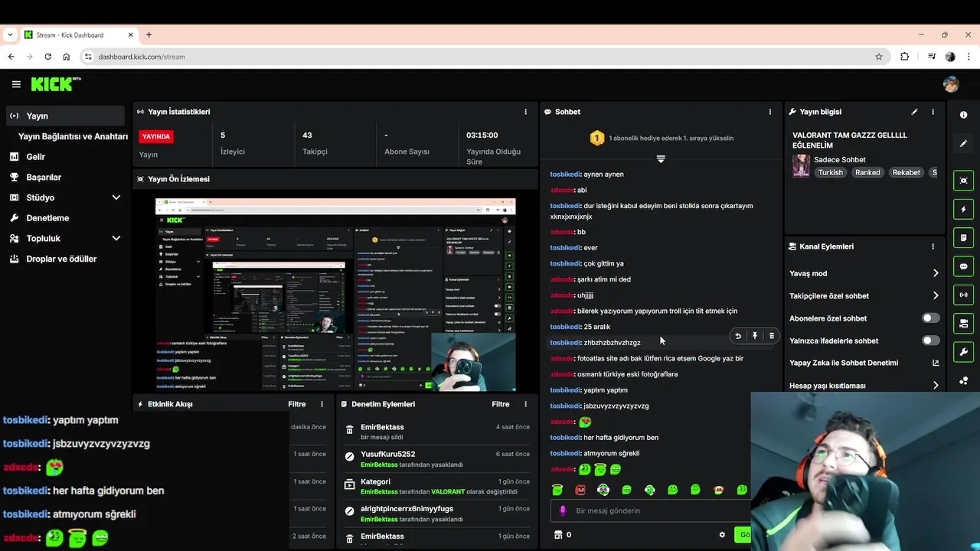Open the hamburger menu beside Kick logo

(x=16, y=84)
